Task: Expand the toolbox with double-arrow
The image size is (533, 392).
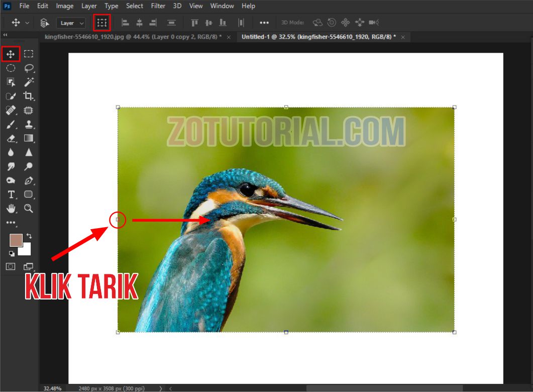Action: coord(5,35)
